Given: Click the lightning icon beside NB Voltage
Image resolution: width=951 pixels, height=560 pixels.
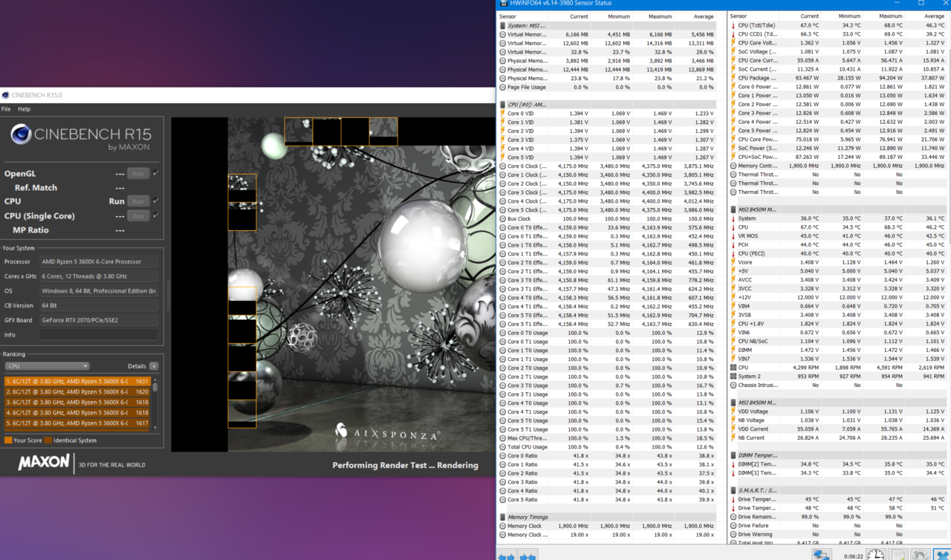Looking at the screenshot, I should click(x=733, y=420).
